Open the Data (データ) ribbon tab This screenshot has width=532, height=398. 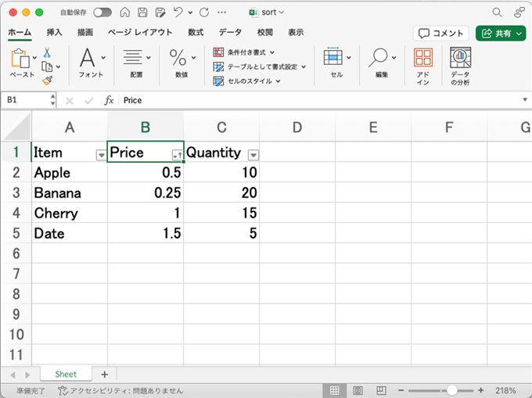pyautogui.click(x=230, y=32)
